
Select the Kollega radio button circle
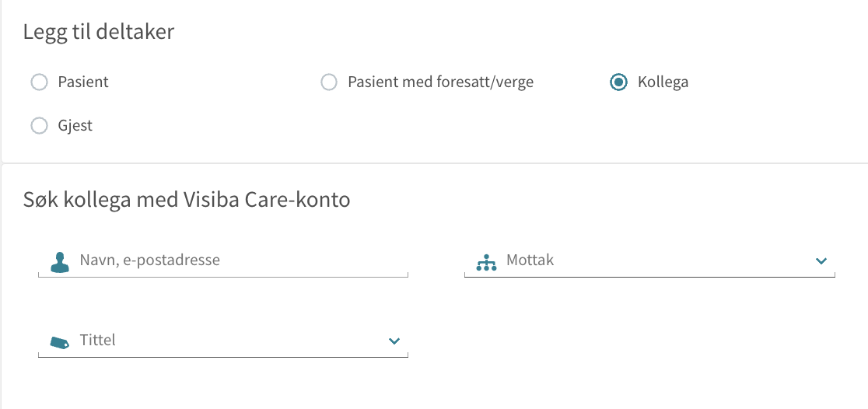click(x=618, y=82)
